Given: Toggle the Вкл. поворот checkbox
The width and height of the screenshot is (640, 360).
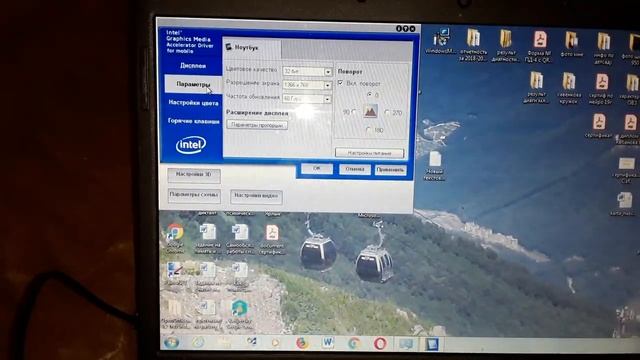Looking at the screenshot, I should pos(340,83).
